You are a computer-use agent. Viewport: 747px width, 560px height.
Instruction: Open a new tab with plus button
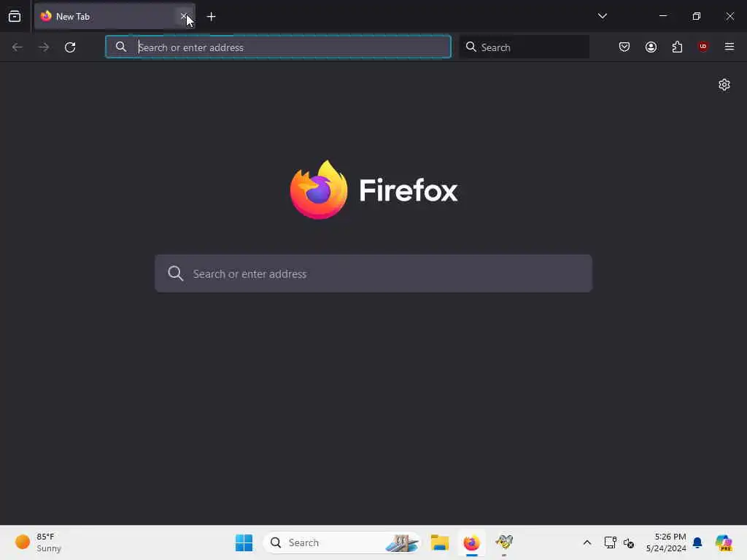click(211, 17)
